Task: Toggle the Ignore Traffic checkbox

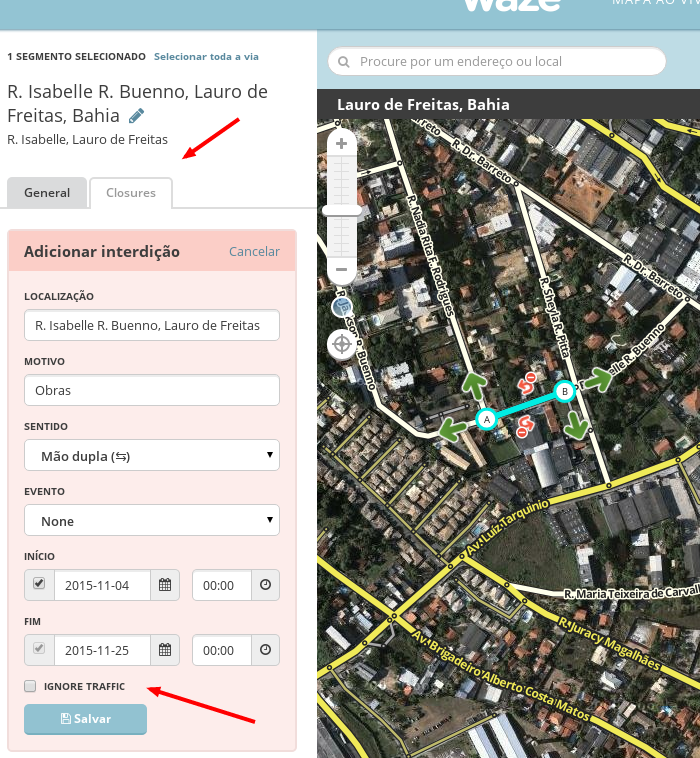Action: tap(30, 686)
